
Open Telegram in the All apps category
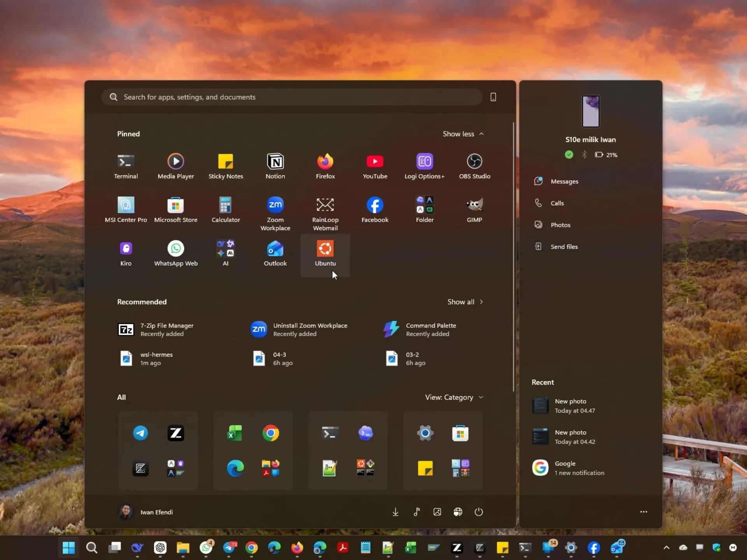140,433
